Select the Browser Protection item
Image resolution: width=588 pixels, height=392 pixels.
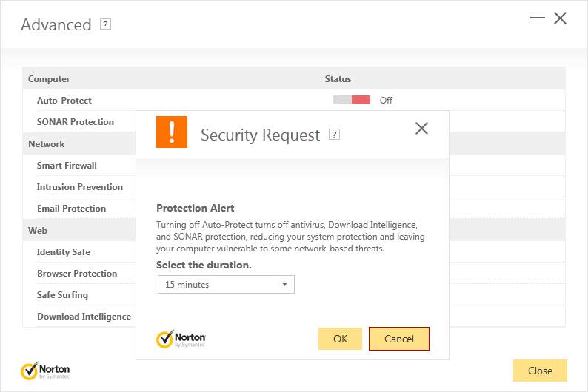point(77,274)
